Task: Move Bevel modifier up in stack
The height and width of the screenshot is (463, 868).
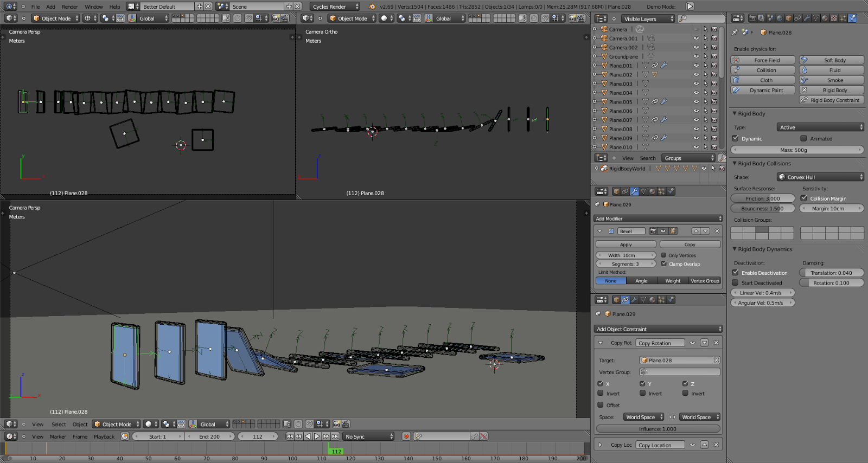Action: (x=696, y=231)
